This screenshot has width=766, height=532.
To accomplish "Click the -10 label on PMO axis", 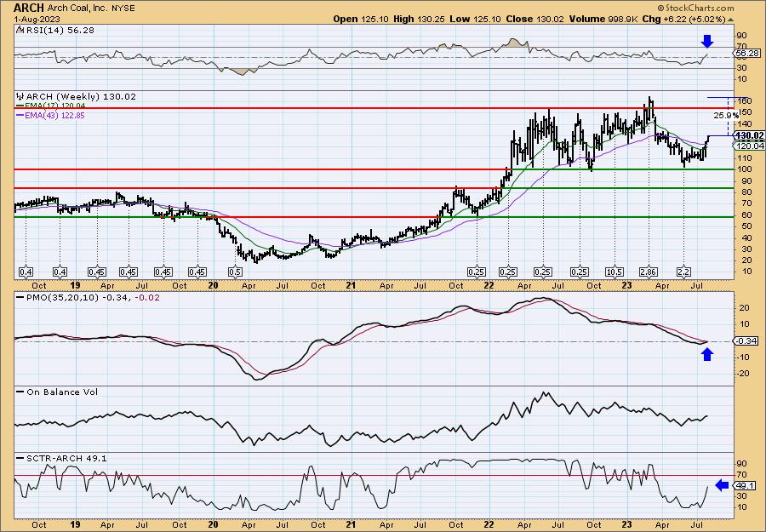I will click(x=742, y=358).
